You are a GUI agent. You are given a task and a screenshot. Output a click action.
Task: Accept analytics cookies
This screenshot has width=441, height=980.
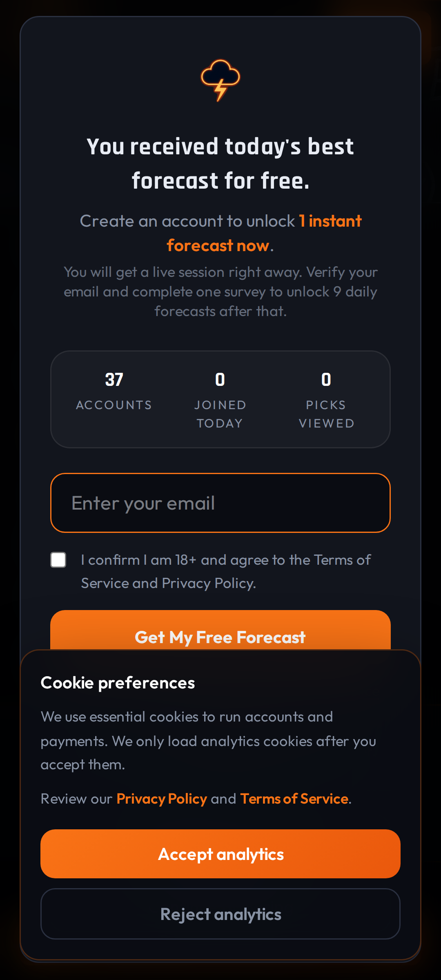pyautogui.click(x=220, y=854)
